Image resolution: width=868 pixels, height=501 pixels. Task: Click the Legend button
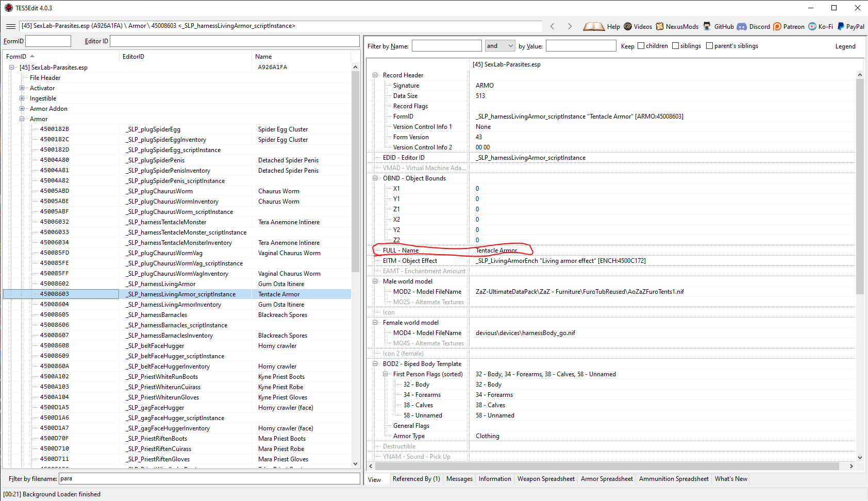845,46
